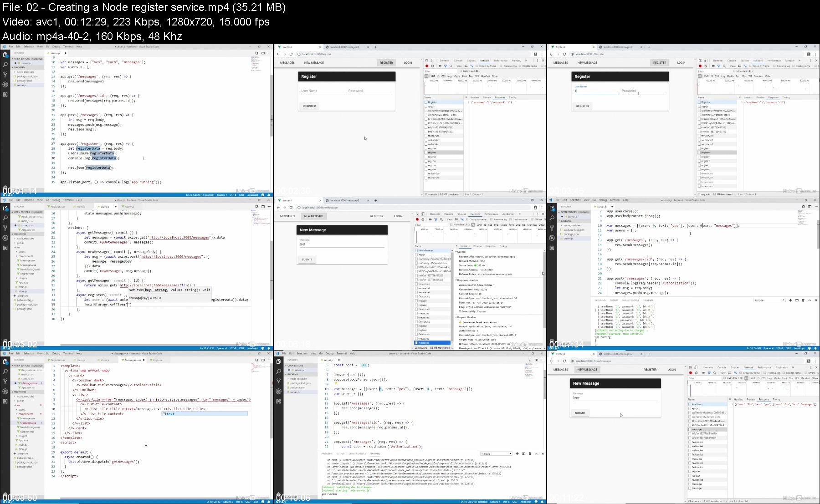Viewport: 820px width, 504px height.
Task: Click Password field in 00:02:30 frame
Action: click(370, 91)
